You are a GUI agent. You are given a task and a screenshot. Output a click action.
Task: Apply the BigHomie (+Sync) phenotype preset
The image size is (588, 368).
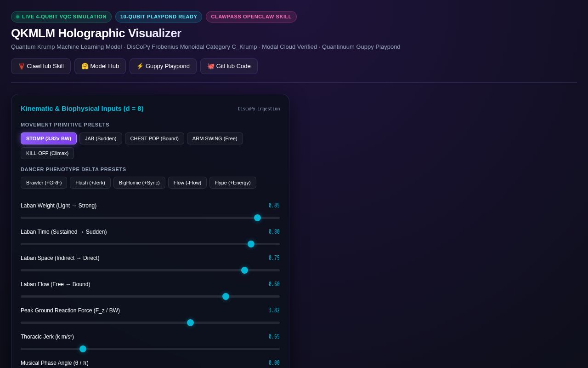(x=139, y=183)
